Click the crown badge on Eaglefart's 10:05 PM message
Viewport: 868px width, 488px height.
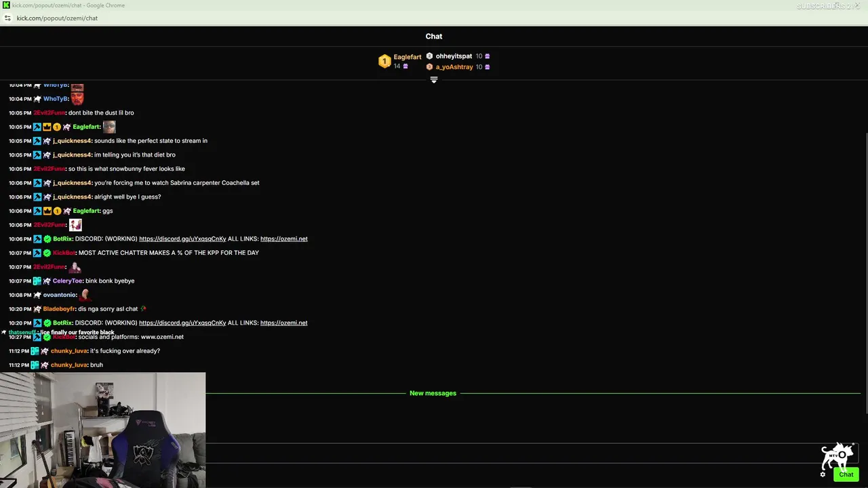(47, 127)
